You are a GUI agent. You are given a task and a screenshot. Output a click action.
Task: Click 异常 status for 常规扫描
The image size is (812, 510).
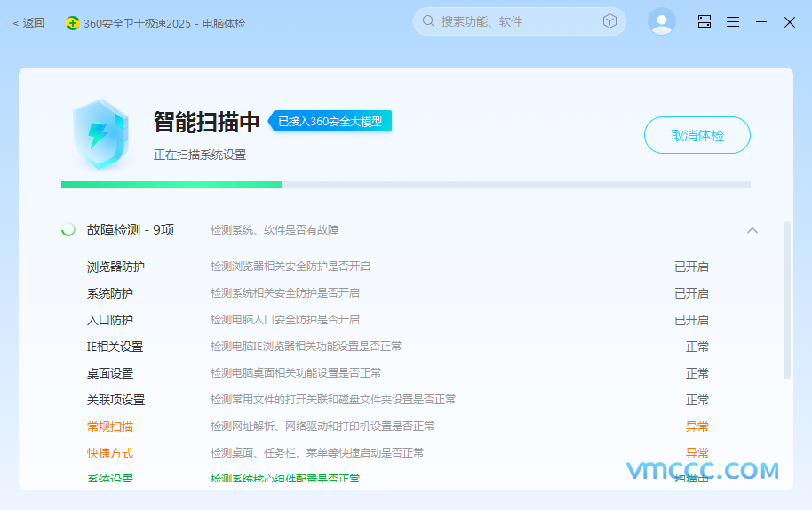pyautogui.click(x=697, y=426)
